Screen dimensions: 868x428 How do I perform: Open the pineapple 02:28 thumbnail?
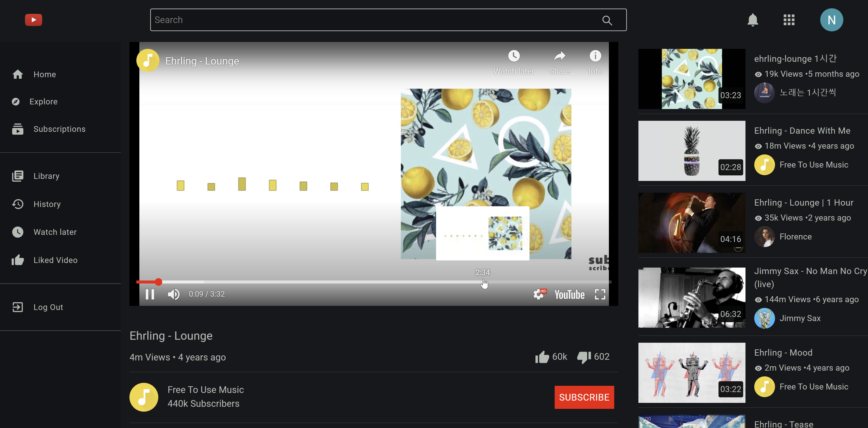691,151
